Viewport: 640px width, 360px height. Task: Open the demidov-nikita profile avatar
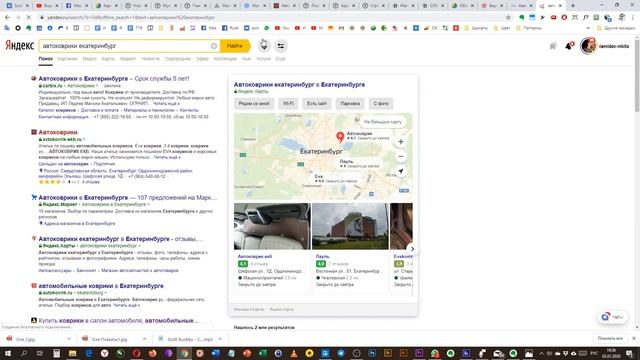(x=589, y=46)
